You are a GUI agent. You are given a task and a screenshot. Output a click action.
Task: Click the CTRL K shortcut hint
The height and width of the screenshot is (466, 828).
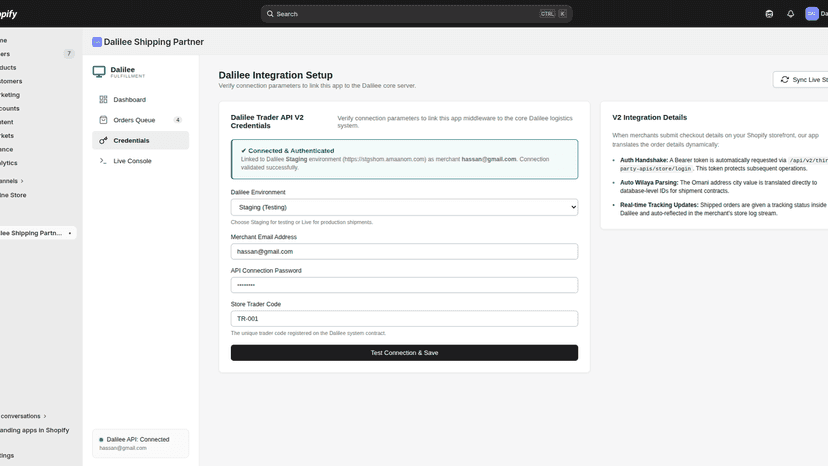pyautogui.click(x=553, y=14)
